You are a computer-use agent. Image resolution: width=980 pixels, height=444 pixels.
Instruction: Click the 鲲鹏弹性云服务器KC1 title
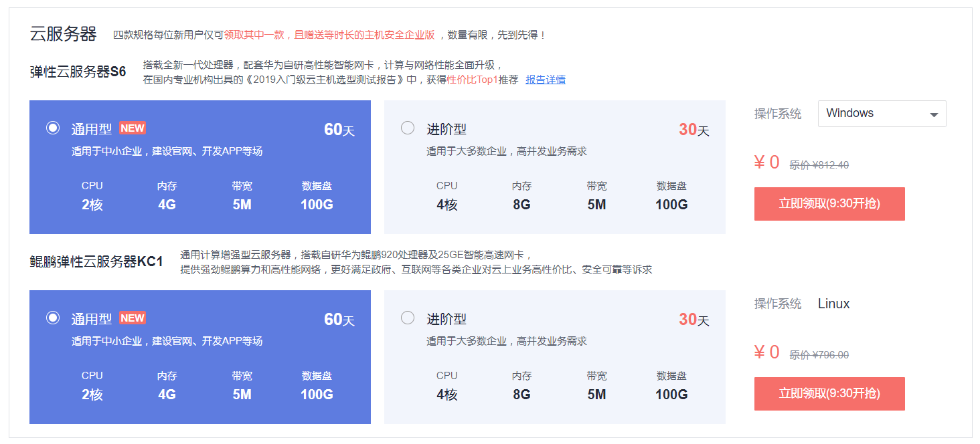pos(96,262)
